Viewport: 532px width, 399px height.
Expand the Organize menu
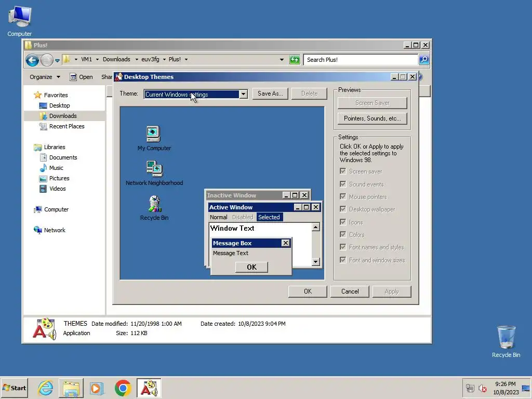[x=45, y=77]
